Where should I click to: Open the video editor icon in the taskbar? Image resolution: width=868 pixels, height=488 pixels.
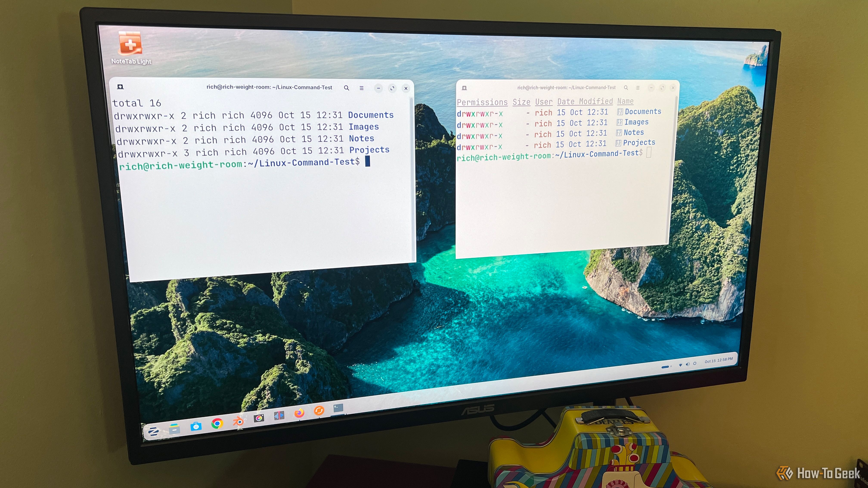coord(279,415)
